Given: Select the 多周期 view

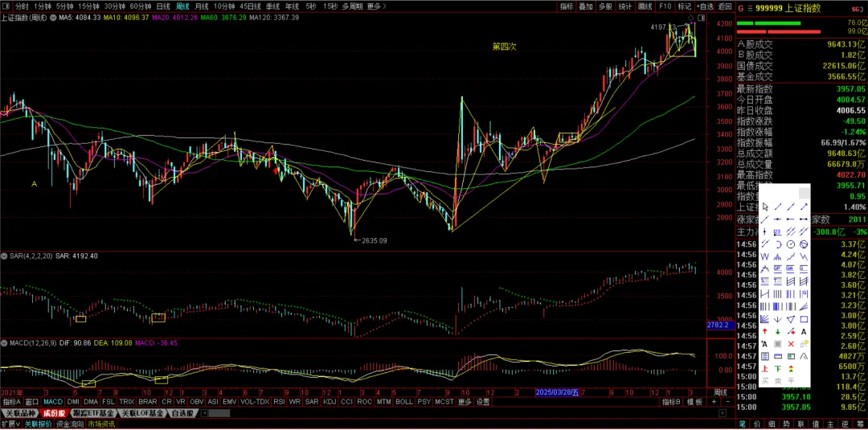Looking at the screenshot, I should click(353, 6).
